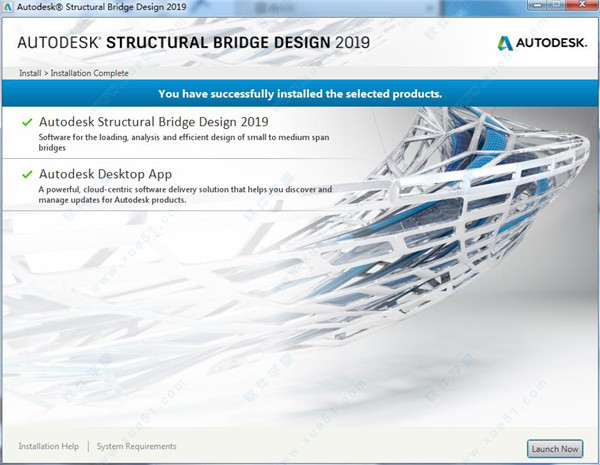This screenshot has width=600, height=465.
Task: Click the bold STRUCTURAL BRIDGE DESIGN header text
Action: pyautogui.click(x=217, y=42)
